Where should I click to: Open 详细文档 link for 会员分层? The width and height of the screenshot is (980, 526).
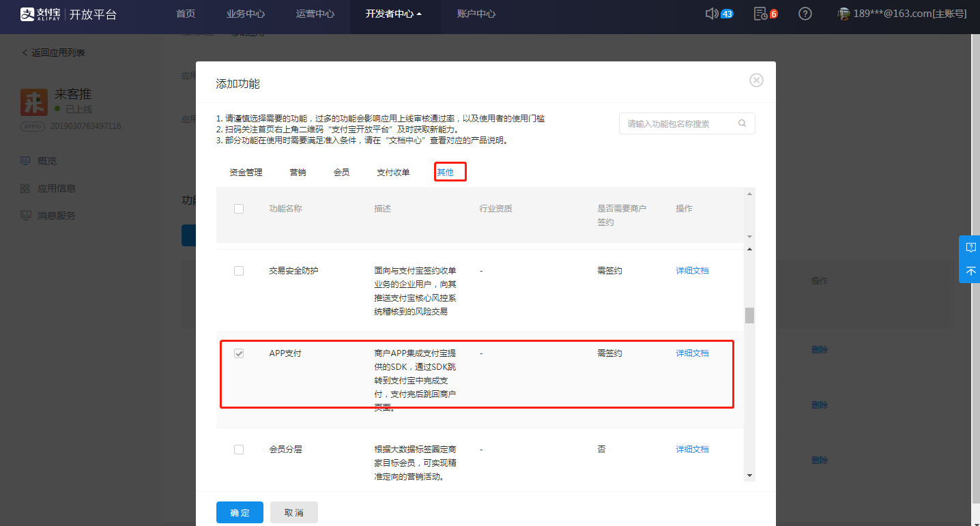692,450
